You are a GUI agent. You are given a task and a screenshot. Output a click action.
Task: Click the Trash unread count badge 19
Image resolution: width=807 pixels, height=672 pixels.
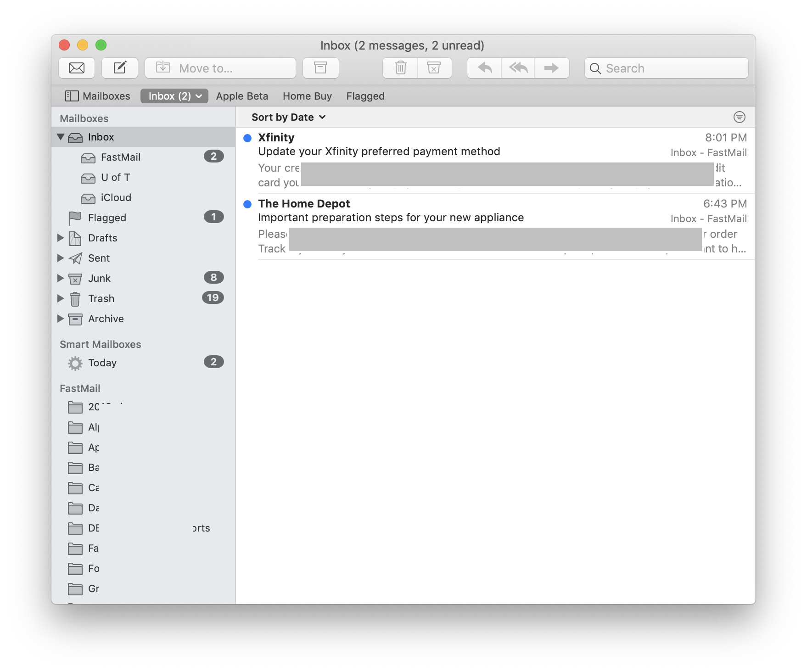[213, 298]
